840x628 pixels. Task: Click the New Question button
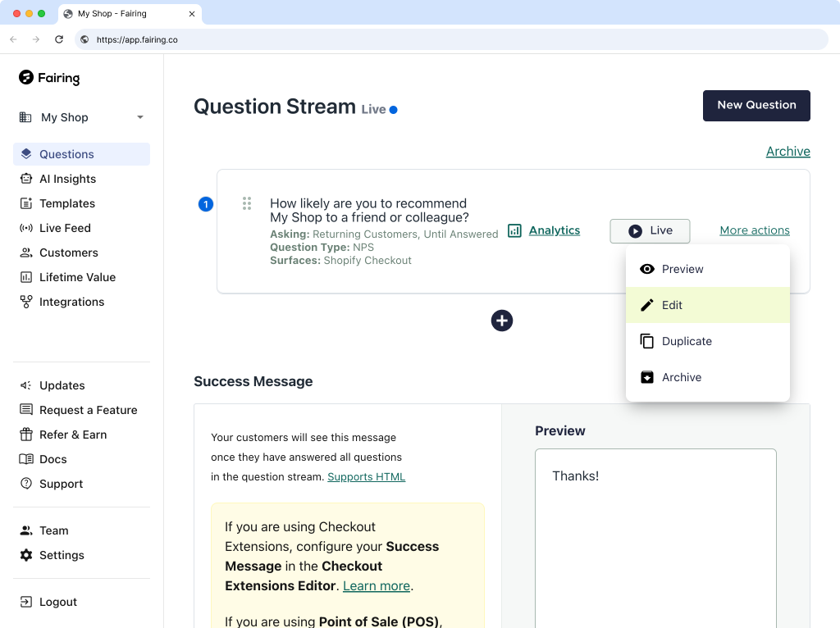pos(756,105)
